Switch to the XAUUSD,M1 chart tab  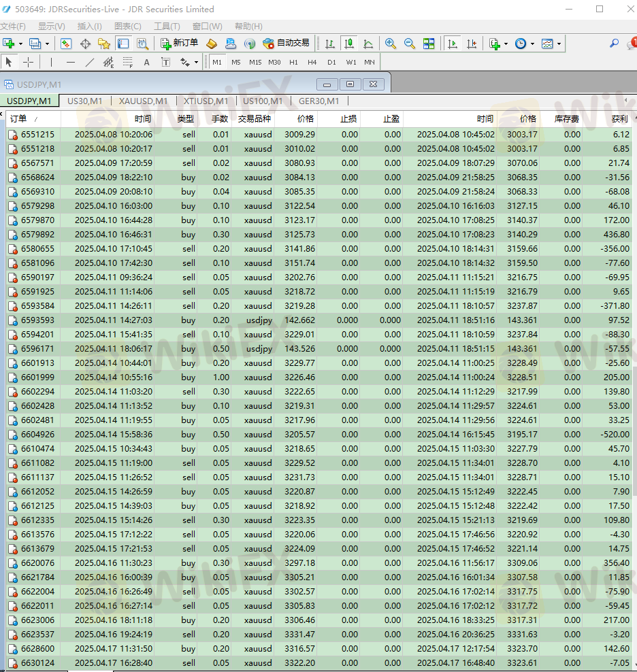(143, 101)
